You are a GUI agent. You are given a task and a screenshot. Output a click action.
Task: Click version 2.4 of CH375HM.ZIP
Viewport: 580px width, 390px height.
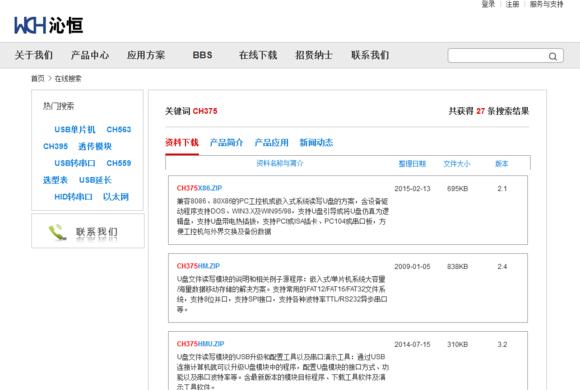click(x=502, y=267)
